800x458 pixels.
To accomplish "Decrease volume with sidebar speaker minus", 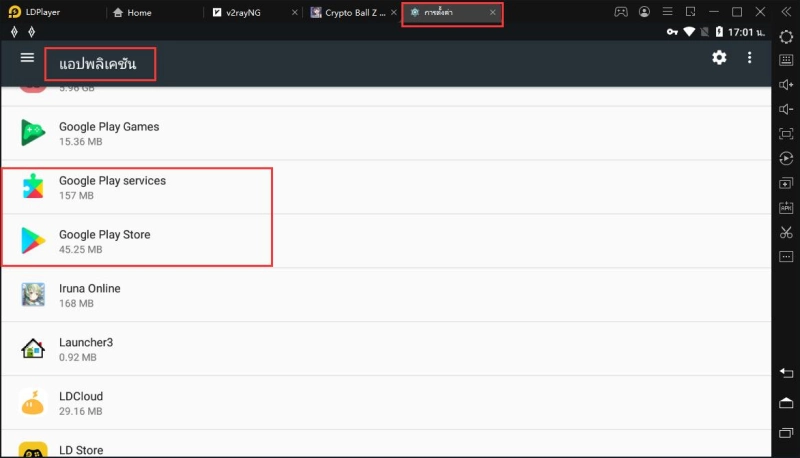I will [786, 109].
